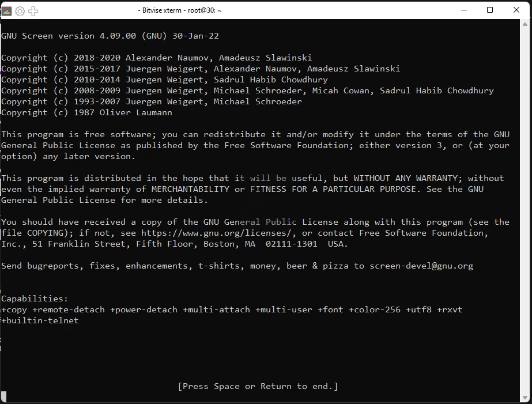Open the Bitvise terminal app icon menu
The image size is (532, 404).
[x=6, y=11]
